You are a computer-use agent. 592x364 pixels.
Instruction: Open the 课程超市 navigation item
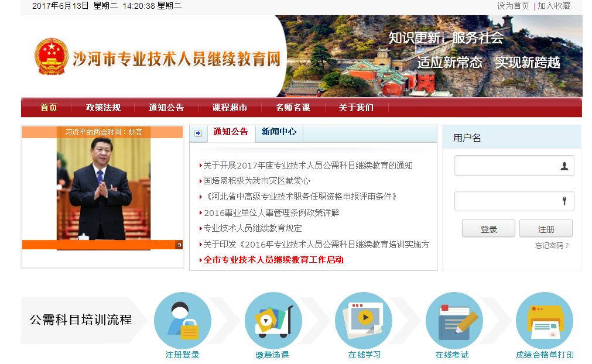[x=230, y=108]
